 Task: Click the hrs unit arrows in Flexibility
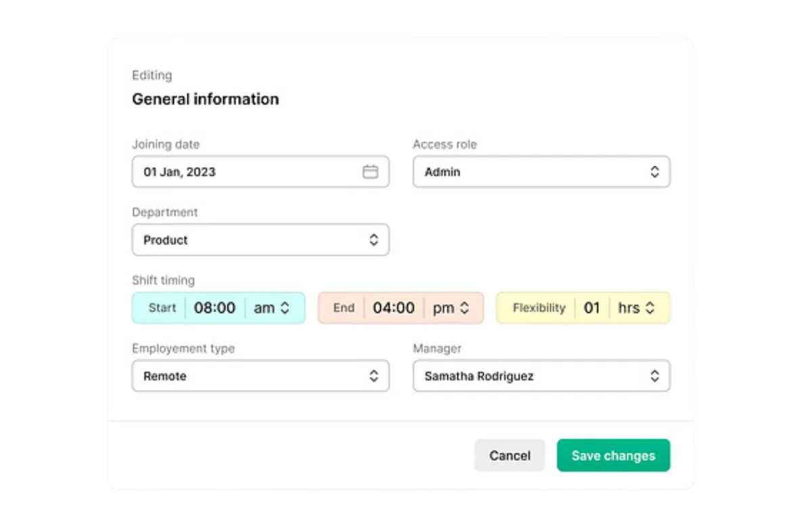point(650,308)
